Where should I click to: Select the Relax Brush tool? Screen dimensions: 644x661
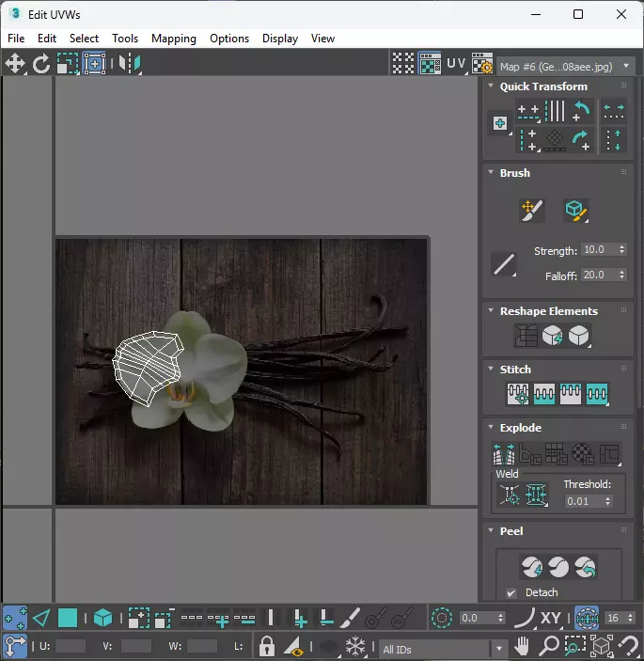(x=575, y=211)
